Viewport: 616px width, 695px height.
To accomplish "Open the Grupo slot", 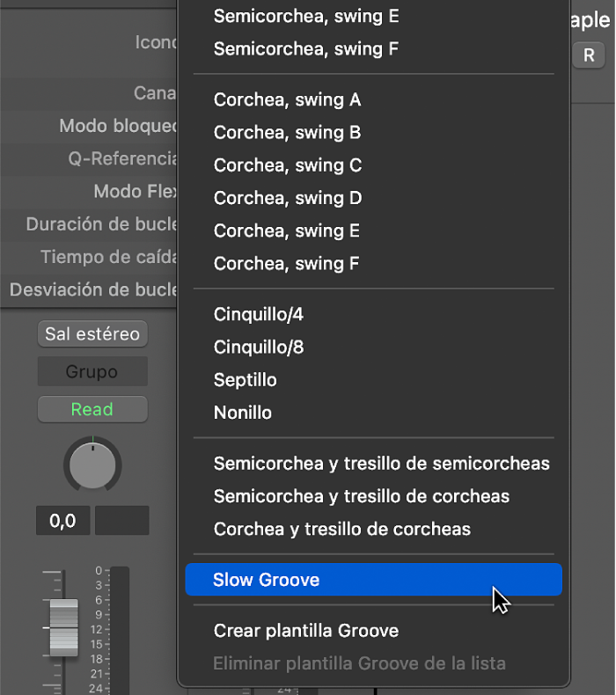I will pos(92,372).
